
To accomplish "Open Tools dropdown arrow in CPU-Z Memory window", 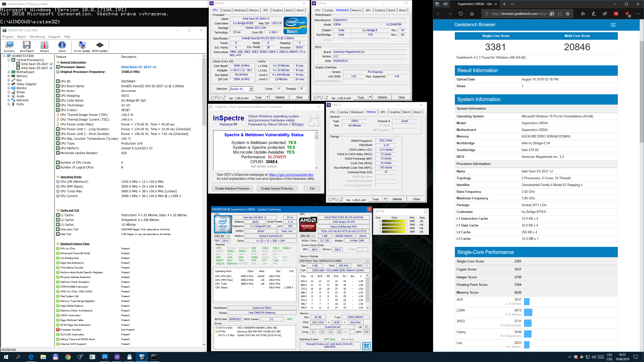I will click(x=385, y=199).
